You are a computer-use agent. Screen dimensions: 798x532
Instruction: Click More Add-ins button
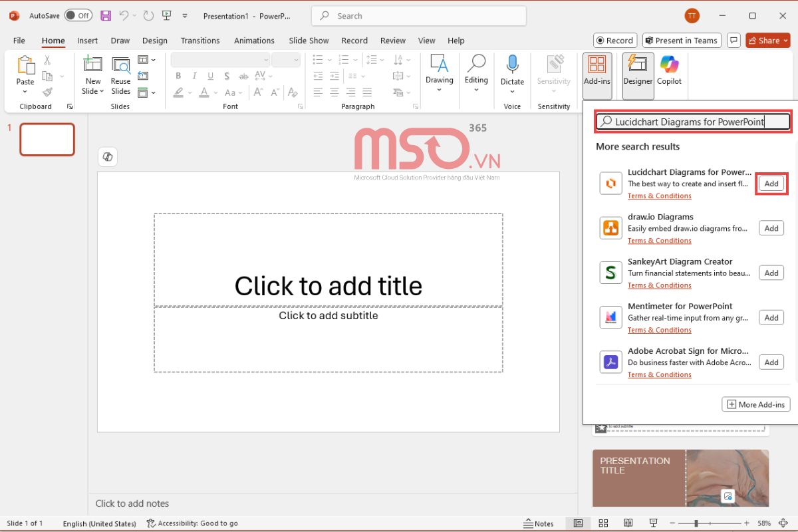[756, 404]
